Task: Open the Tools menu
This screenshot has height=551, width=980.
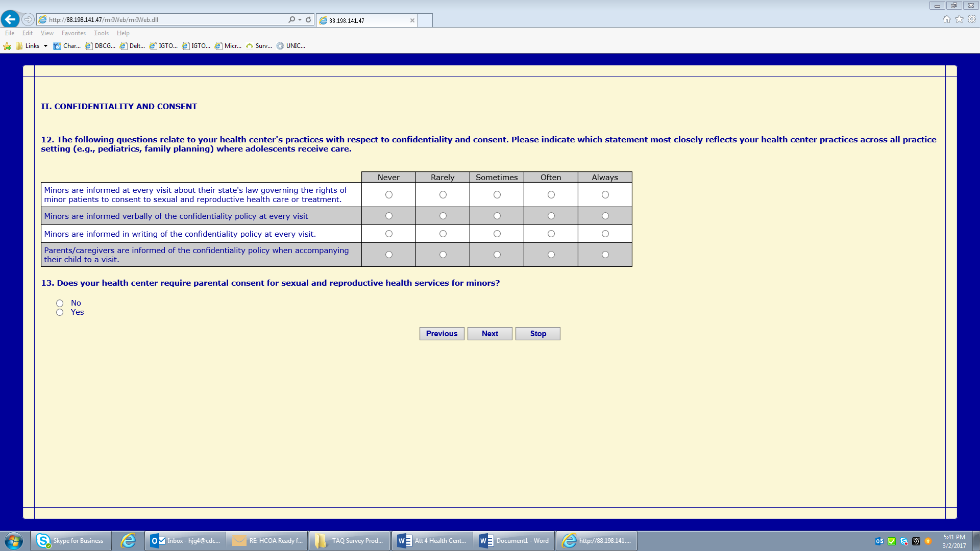Action: [101, 33]
